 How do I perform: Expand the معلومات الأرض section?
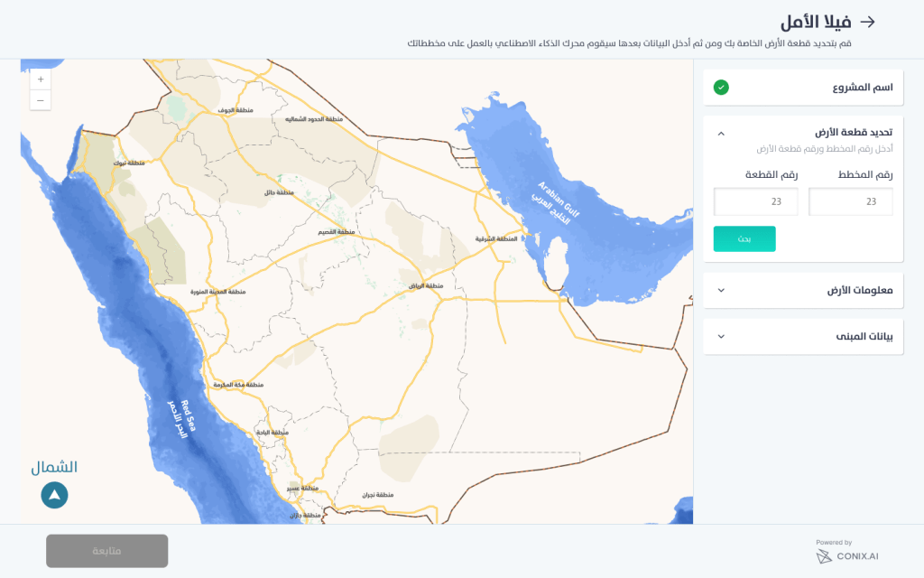[721, 290]
